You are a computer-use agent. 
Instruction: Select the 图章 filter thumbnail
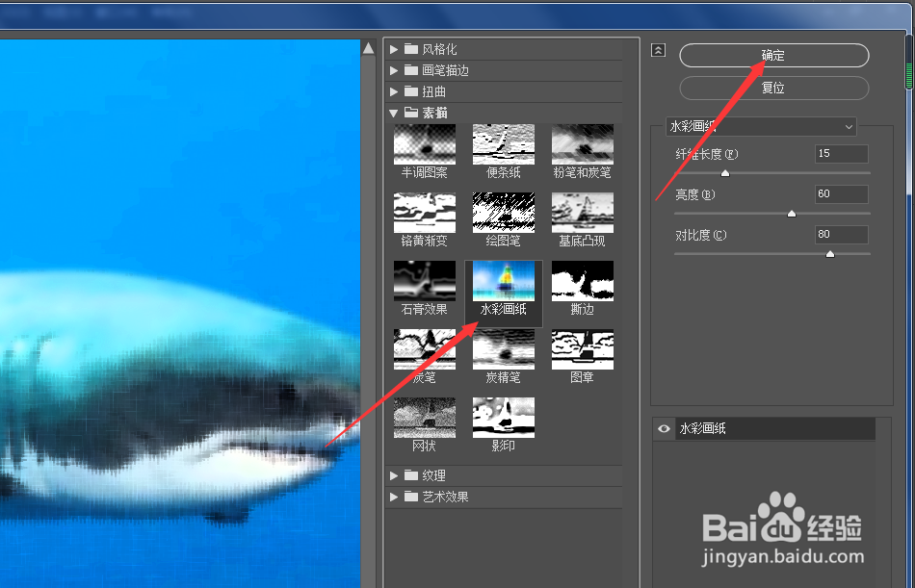click(583, 349)
